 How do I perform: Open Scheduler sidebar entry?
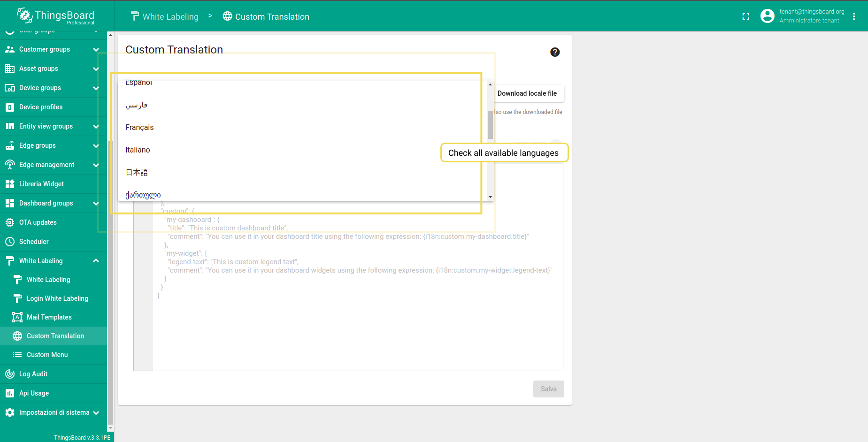(54, 242)
